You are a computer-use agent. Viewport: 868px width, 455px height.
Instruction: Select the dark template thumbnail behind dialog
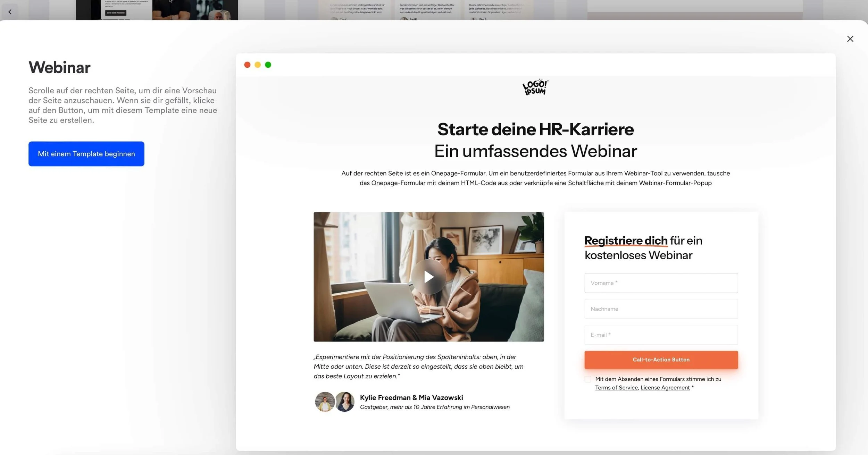[157, 10]
